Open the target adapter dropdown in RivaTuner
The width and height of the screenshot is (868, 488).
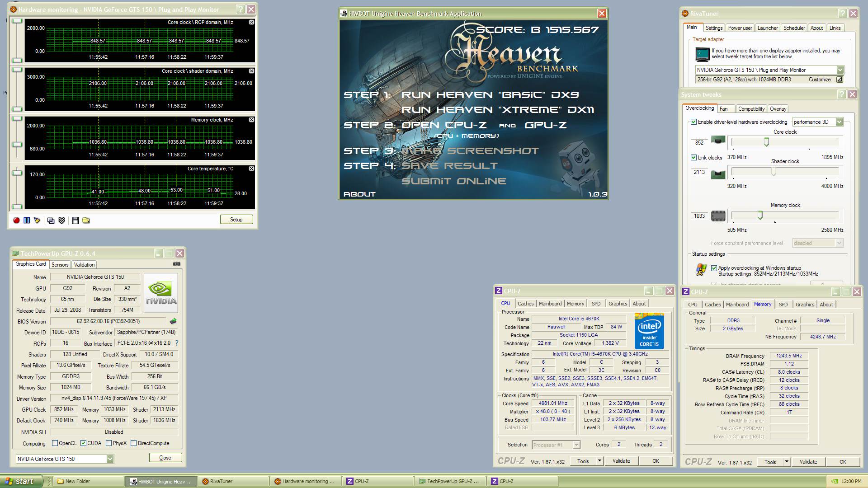click(x=840, y=70)
